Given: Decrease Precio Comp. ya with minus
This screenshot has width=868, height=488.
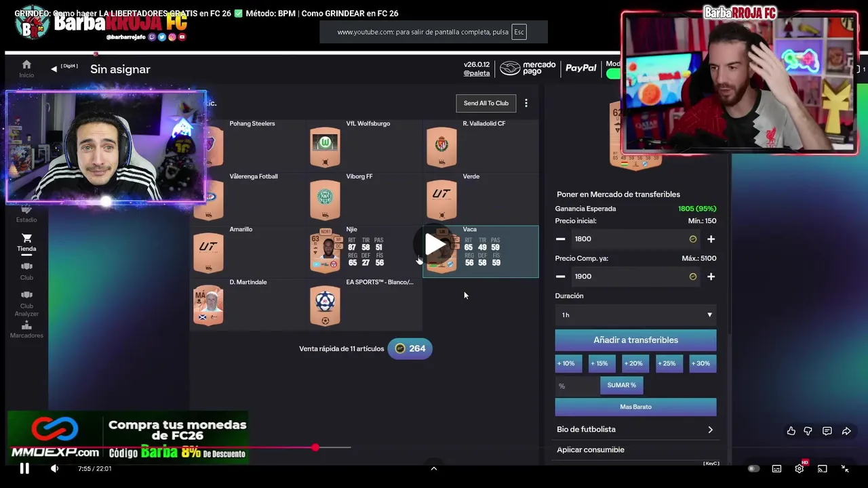Looking at the screenshot, I should tap(560, 277).
